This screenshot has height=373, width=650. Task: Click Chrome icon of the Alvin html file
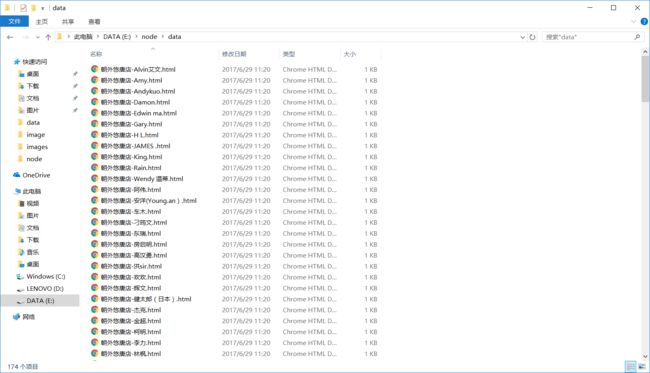(95, 69)
